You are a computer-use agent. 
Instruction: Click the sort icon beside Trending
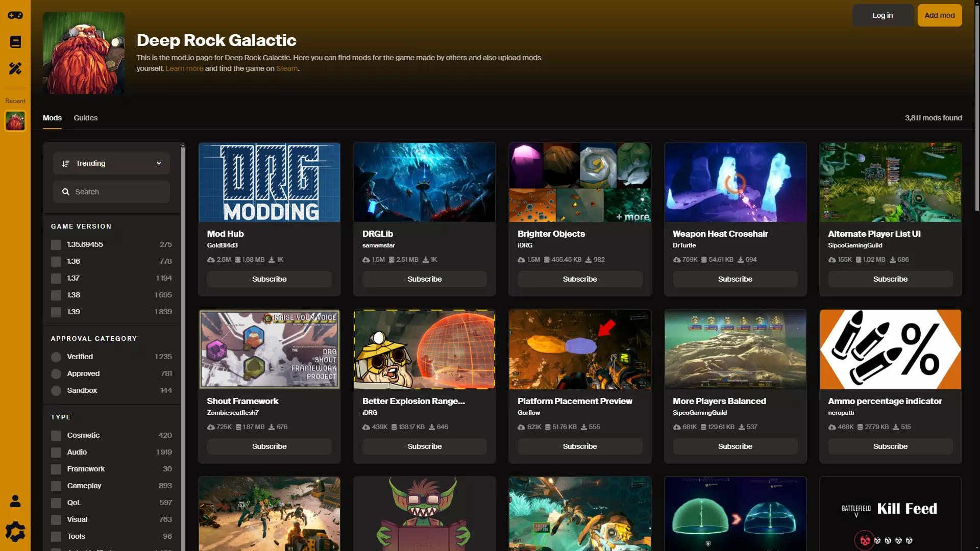66,164
